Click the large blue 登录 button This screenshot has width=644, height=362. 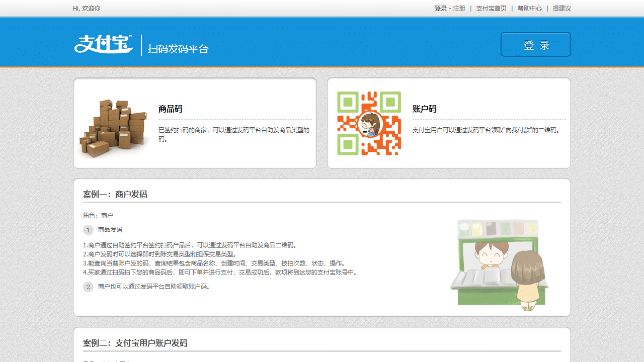coord(536,45)
